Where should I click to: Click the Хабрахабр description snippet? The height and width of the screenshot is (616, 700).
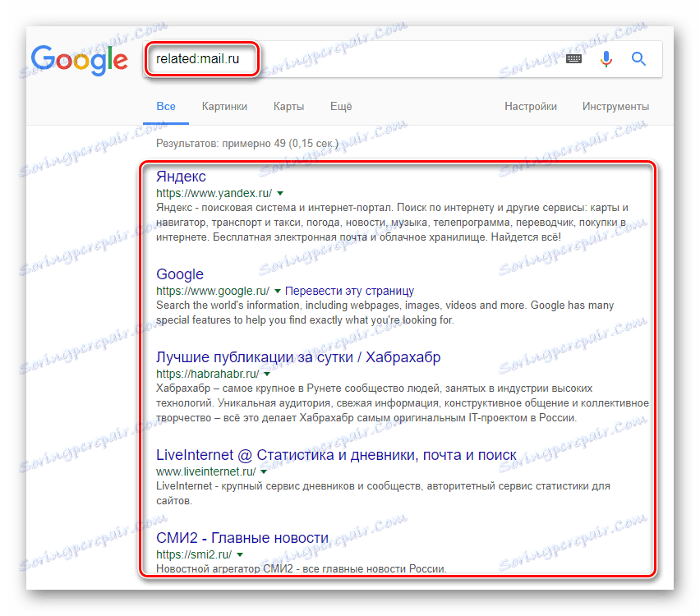click(x=403, y=403)
